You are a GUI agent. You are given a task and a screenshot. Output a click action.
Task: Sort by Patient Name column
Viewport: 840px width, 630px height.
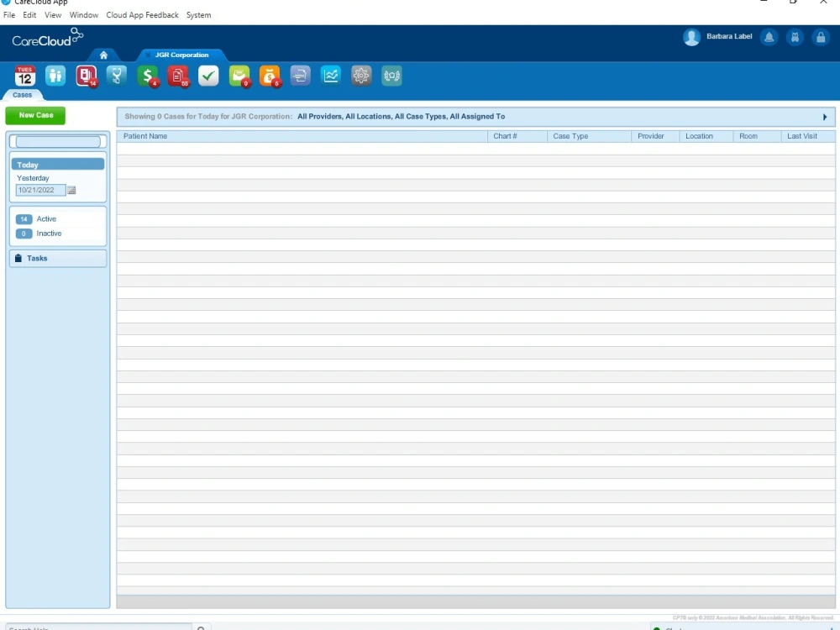click(x=302, y=136)
